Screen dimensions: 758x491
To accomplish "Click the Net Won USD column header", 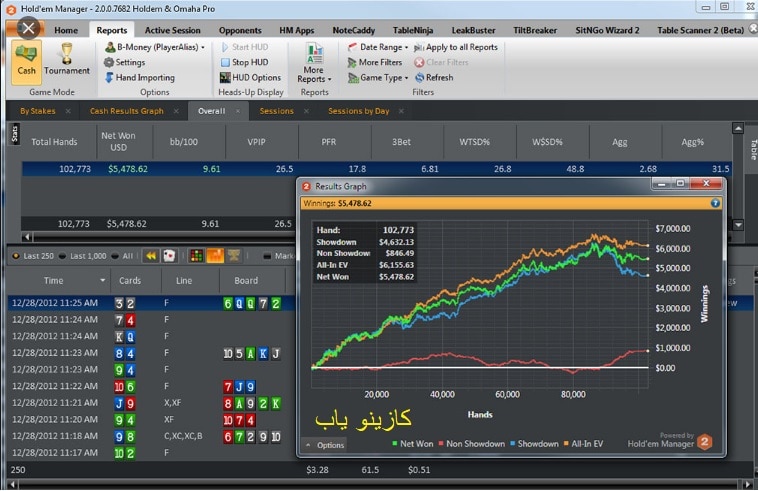I will (x=125, y=142).
